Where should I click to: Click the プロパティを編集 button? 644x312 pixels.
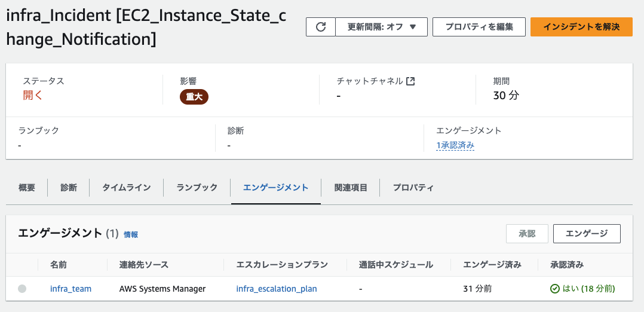coord(479,27)
